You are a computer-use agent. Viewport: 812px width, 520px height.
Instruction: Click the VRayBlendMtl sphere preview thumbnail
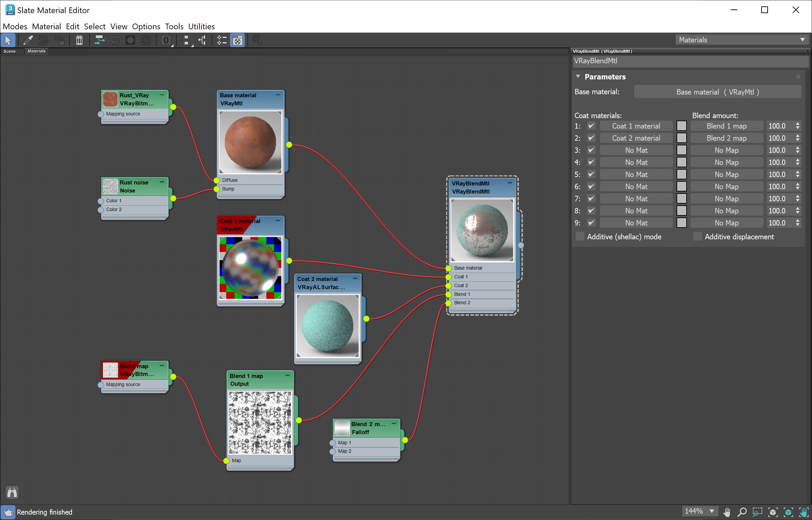click(482, 231)
